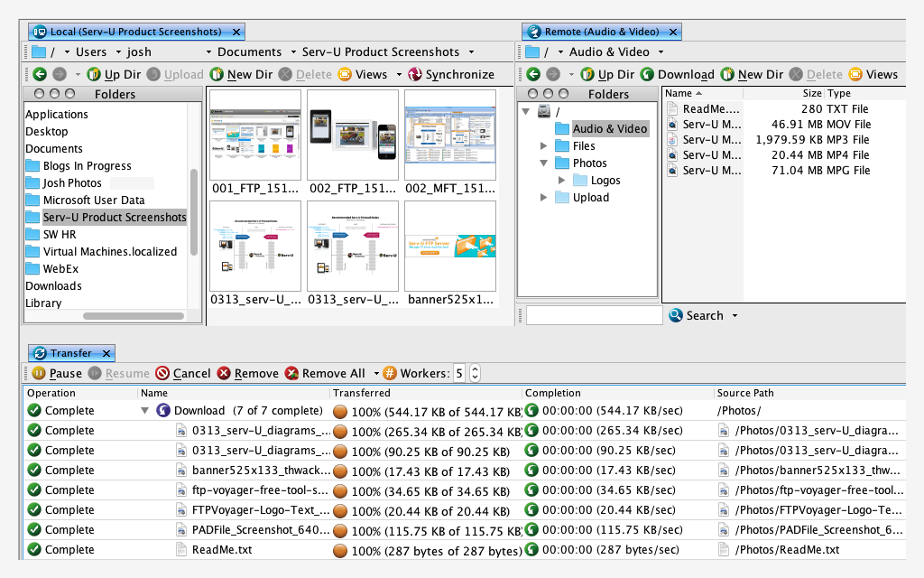Click the Search icon in the remote pane
The height and width of the screenshot is (578, 924).
676,315
